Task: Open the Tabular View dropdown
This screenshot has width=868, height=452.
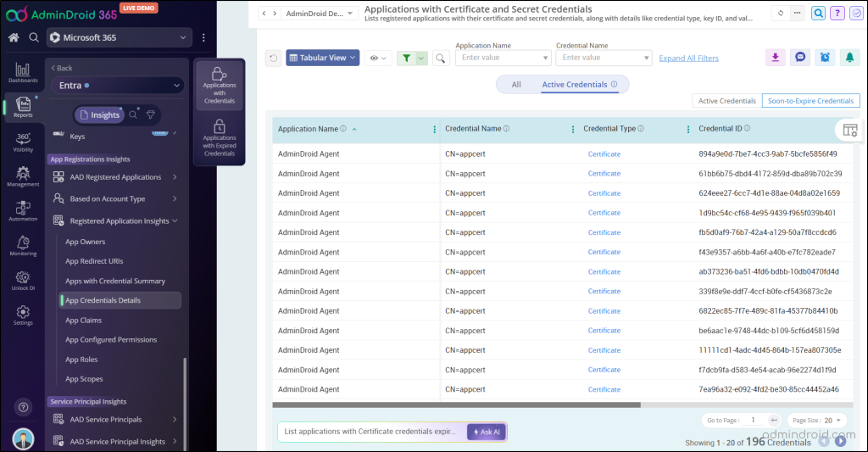Action: pos(323,58)
